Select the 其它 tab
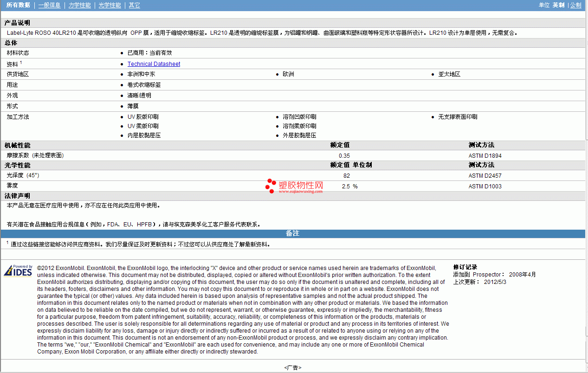 pos(134,5)
